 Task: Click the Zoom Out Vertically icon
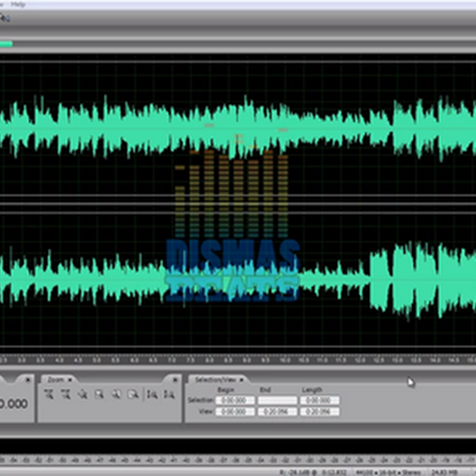[x=169, y=393]
